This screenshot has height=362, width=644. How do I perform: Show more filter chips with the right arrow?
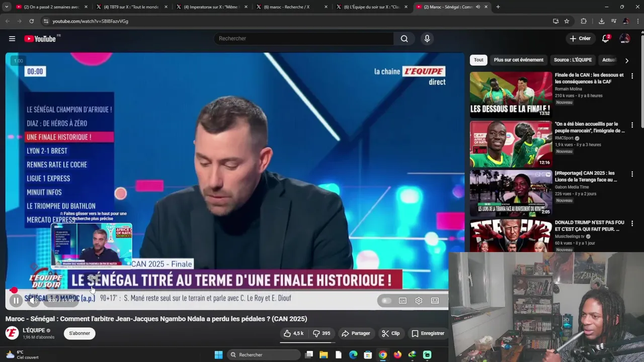626,60
